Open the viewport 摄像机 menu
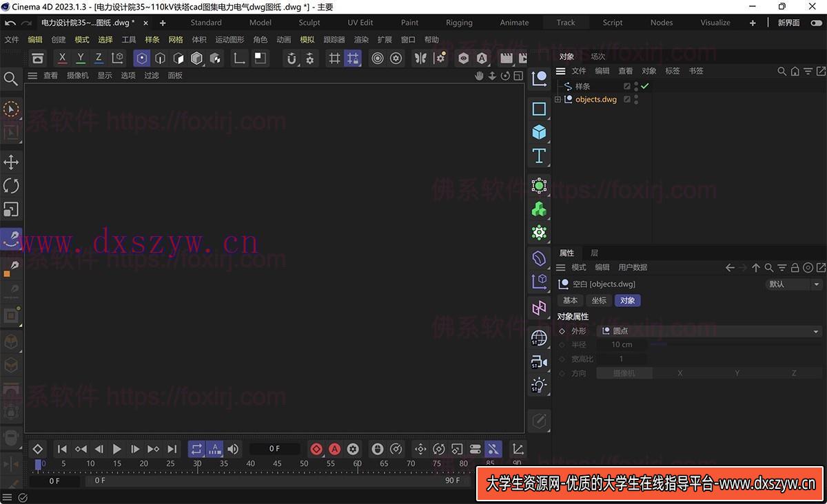The height and width of the screenshot is (504, 827). tap(78, 76)
